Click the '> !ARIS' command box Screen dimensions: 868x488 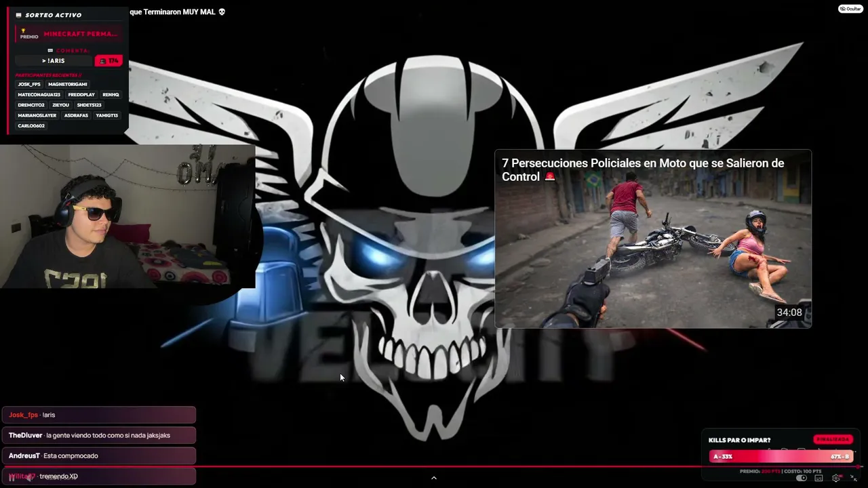tap(54, 61)
